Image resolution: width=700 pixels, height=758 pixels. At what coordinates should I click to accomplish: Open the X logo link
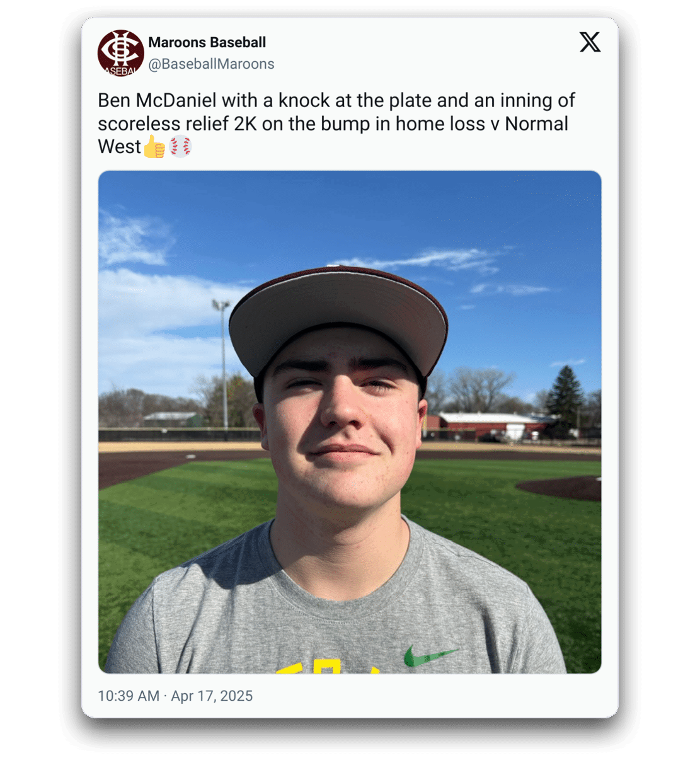(x=590, y=42)
